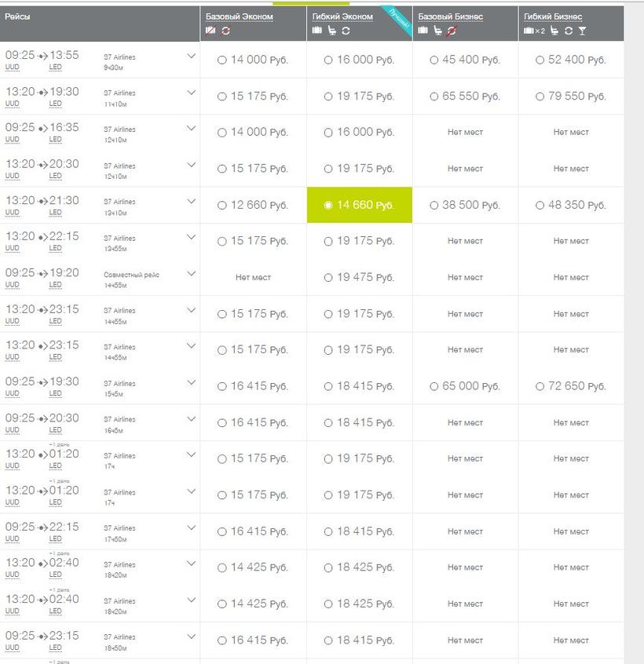Screen dimensions: 644x664
Task: Expand details of 09:25→22:15 flight
Action: point(192,527)
